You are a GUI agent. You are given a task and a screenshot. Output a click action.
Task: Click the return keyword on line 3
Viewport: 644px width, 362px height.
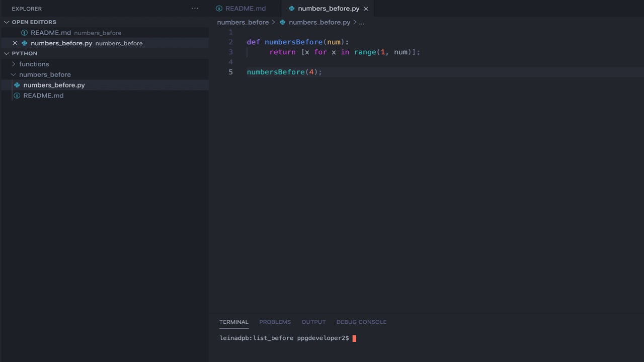click(x=282, y=52)
